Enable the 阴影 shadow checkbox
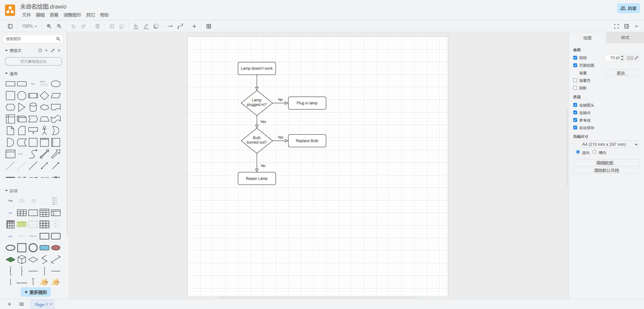This screenshot has height=309, width=644. [575, 88]
